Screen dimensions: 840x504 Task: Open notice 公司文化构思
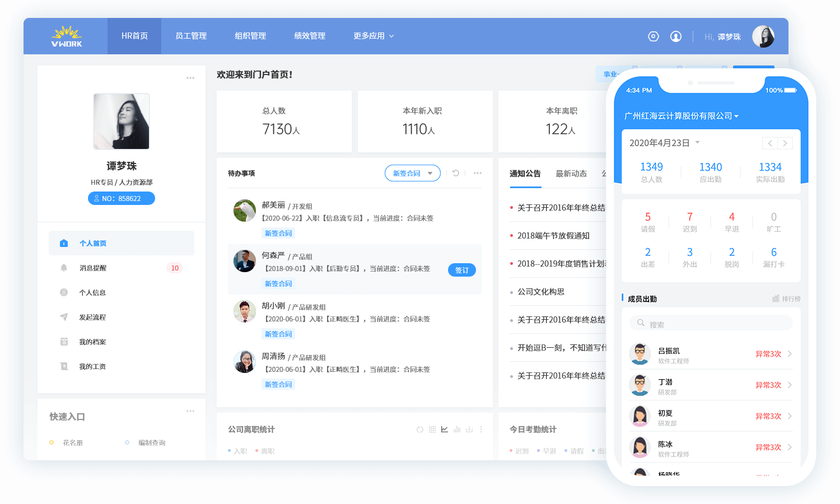[x=541, y=292]
